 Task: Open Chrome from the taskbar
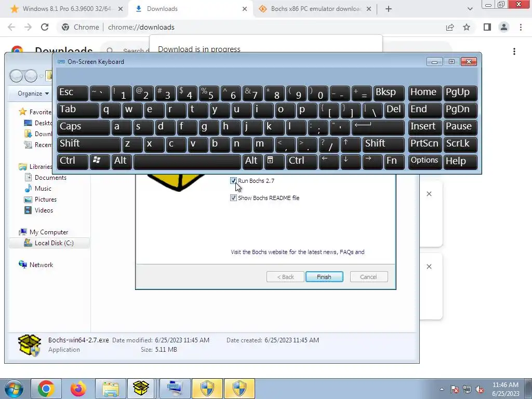click(x=46, y=389)
